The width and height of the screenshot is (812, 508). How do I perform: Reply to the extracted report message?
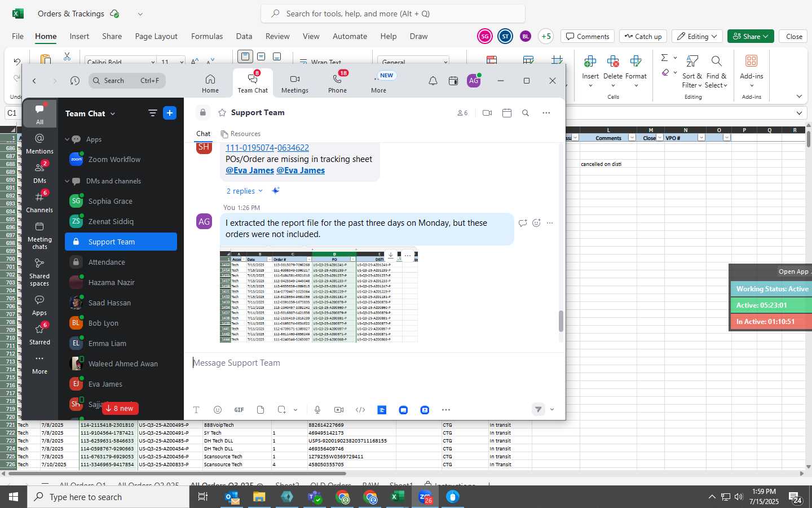(x=523, y=223)
